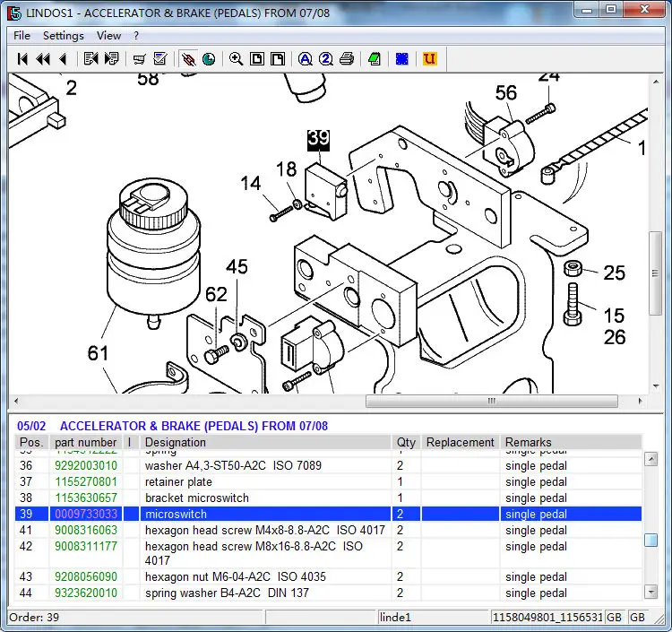Click parts list scrollbar up arrow
The height and width of the screenshot is (632, 672).
[x=651, y=460]
